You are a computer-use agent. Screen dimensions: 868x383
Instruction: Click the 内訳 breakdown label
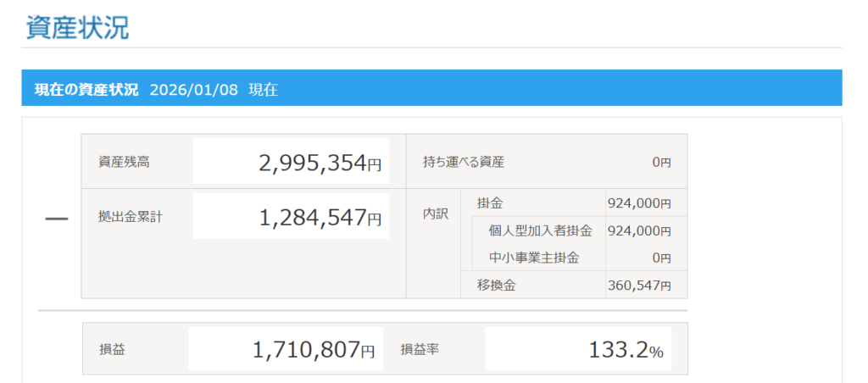[435, 215]
